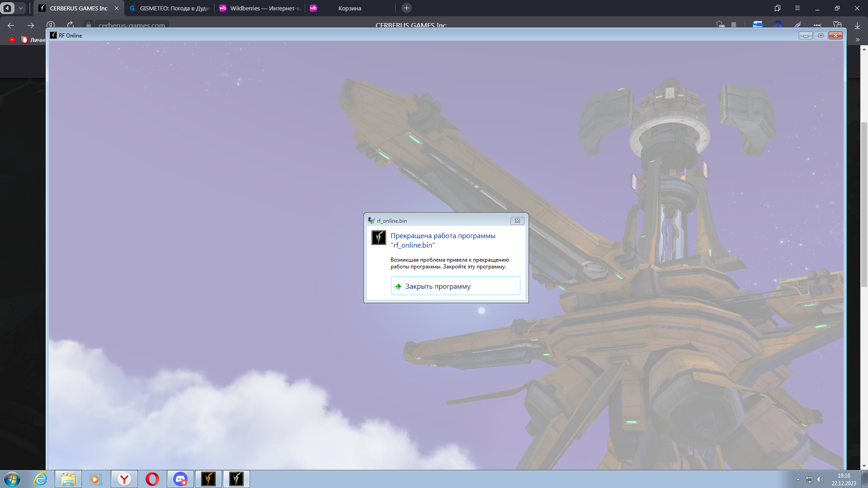Screen dimensions: 868x488
Task: Close the RF Online game window
Action: click(x=836, y=36)
